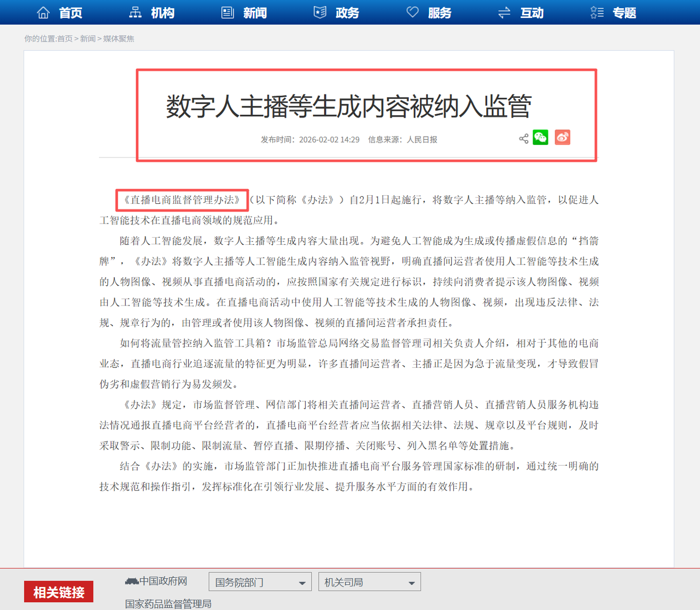Go to 新闻 in the breadcrumb

pyautogui.click(x=87, y=39)
